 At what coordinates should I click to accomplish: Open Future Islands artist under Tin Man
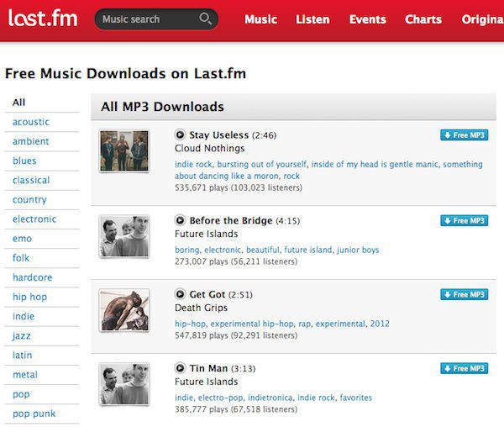pyautogui.click(x=207, y=382)
